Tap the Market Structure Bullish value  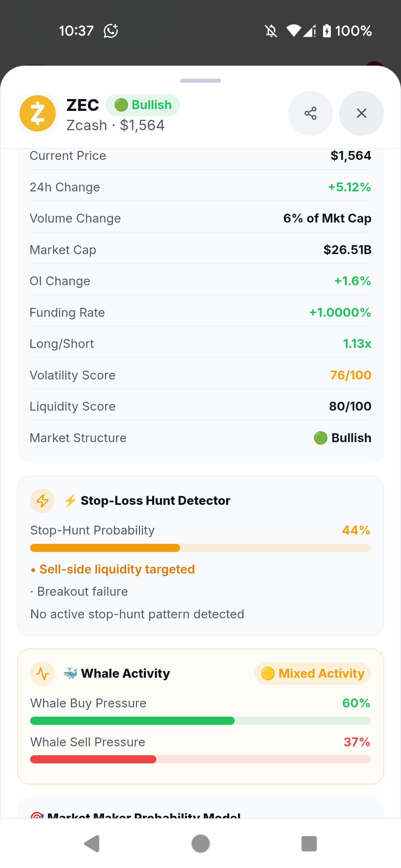point(342,438)
